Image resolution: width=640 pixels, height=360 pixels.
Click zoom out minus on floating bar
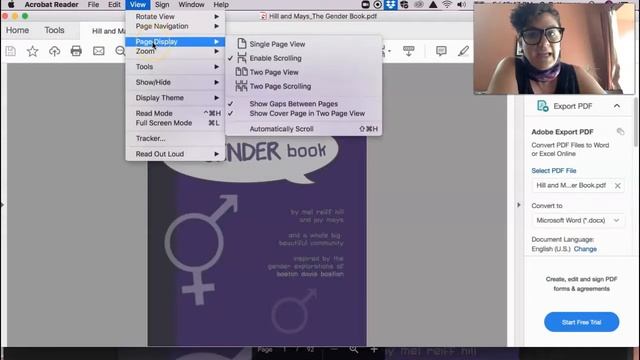tap(334, 350)
